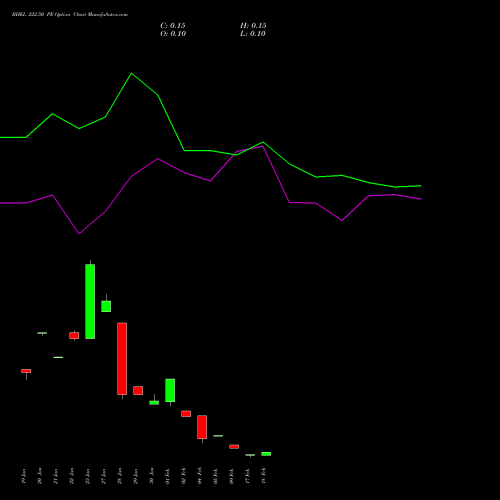
Task: Select the green candle above 01 Feb
Action: [x=170, y=390]
